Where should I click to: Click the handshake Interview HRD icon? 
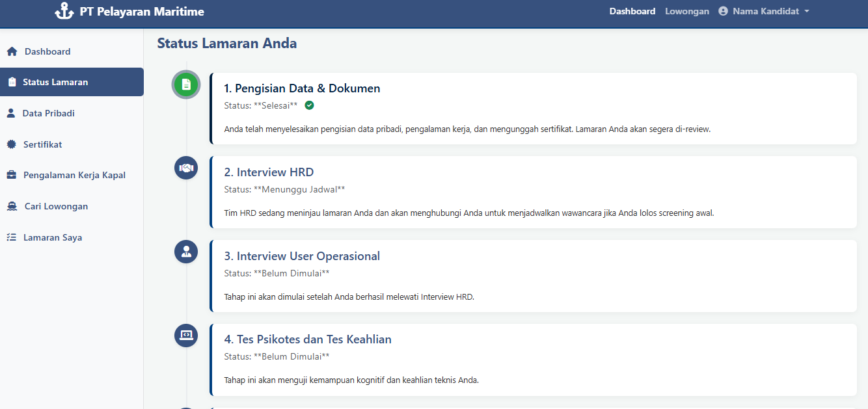(x=186, y=168)
